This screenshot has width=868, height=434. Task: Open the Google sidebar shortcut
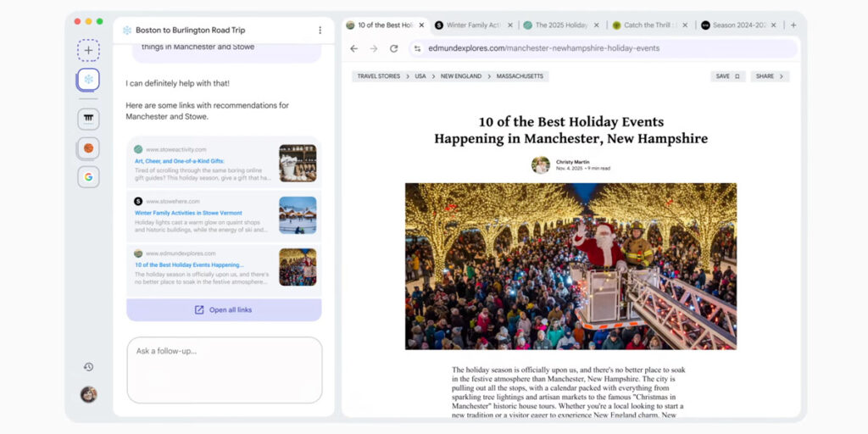(x=88, y=177)
